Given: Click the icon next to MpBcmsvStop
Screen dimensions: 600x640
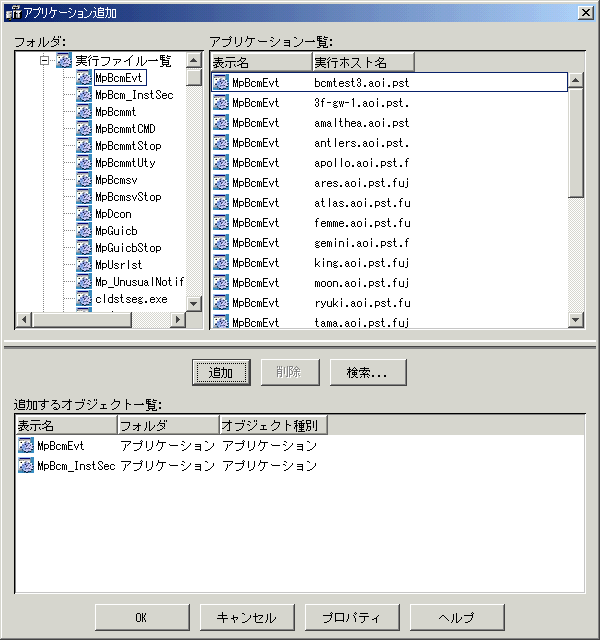Looking at the screenshot, I should (84, 197).
